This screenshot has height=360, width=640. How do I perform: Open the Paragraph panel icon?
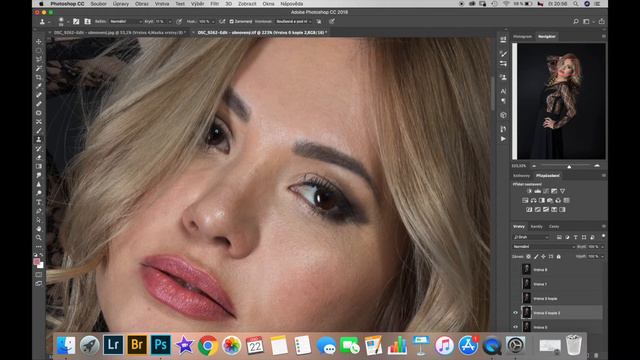[503, 101]
